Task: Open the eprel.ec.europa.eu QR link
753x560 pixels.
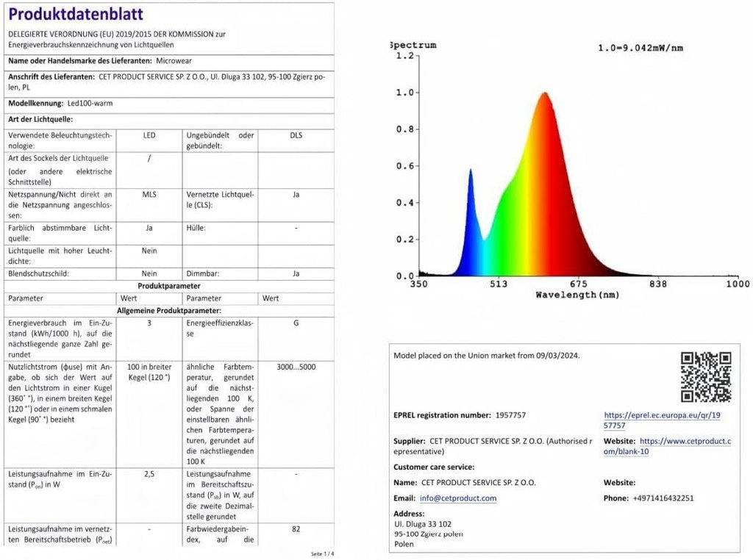Action: tap(662, 420)
